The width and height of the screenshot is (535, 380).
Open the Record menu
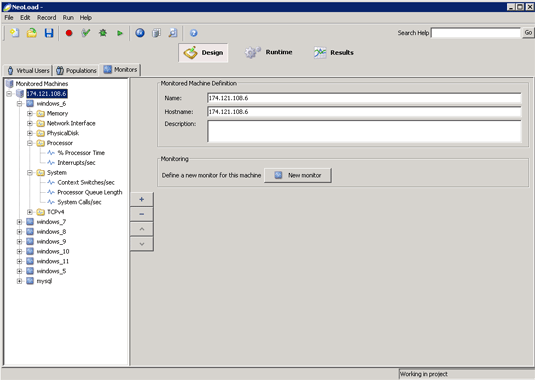(46, 17)
